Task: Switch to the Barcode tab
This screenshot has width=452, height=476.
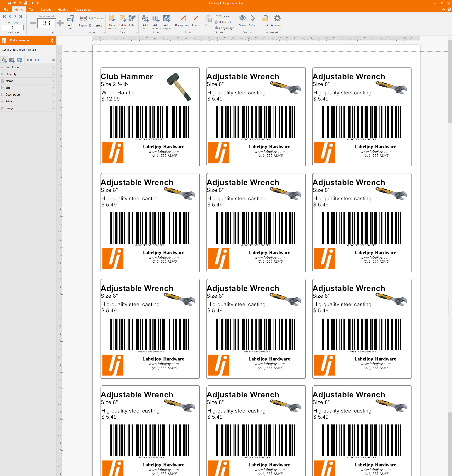Action: click(46, 10)
